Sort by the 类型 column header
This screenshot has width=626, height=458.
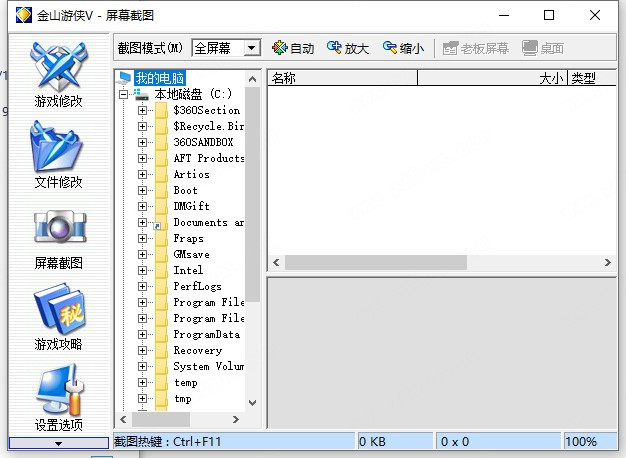click(x=592, y=78)
